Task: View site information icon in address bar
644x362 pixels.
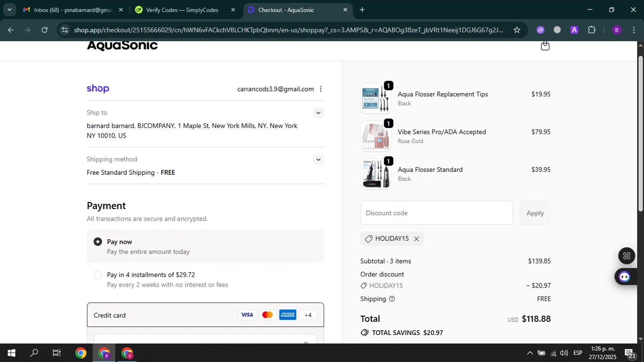Action: click(x=64, y=30)
